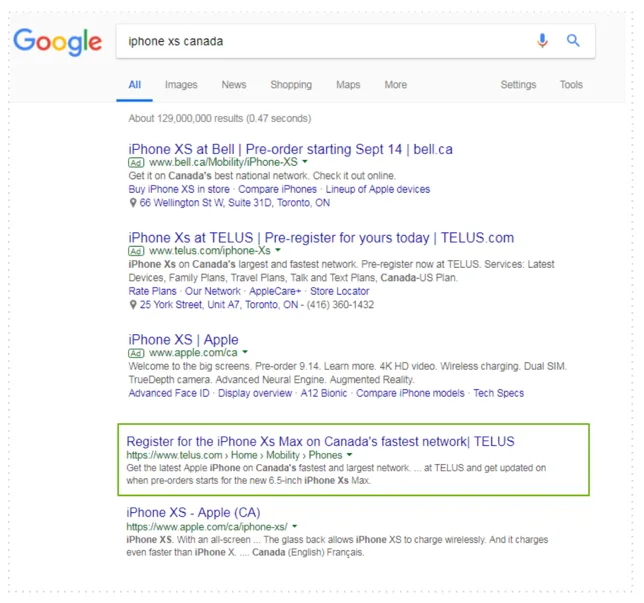
Task: Click the Google logo
Action: point(58,42)
